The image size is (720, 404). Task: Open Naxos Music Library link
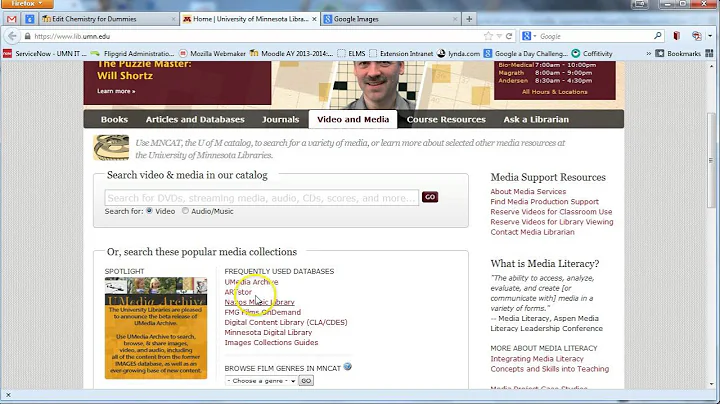(x=259, y=302)
